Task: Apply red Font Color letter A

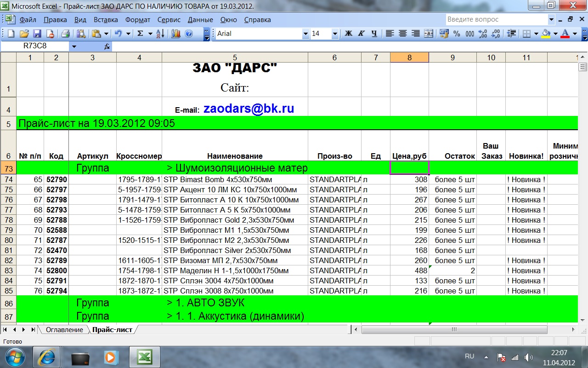Action: 565,34
